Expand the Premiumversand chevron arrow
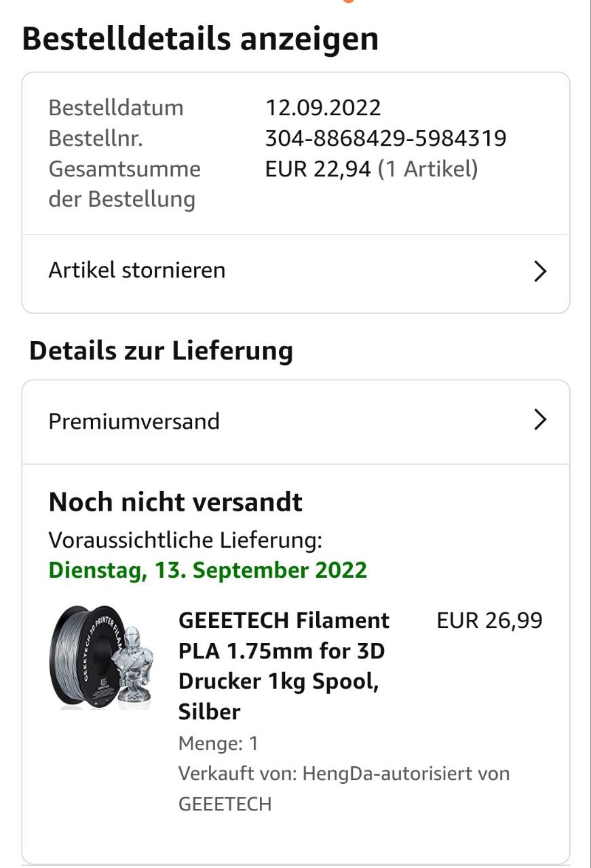Screen dimensions: 591x868 coord(540,420)
